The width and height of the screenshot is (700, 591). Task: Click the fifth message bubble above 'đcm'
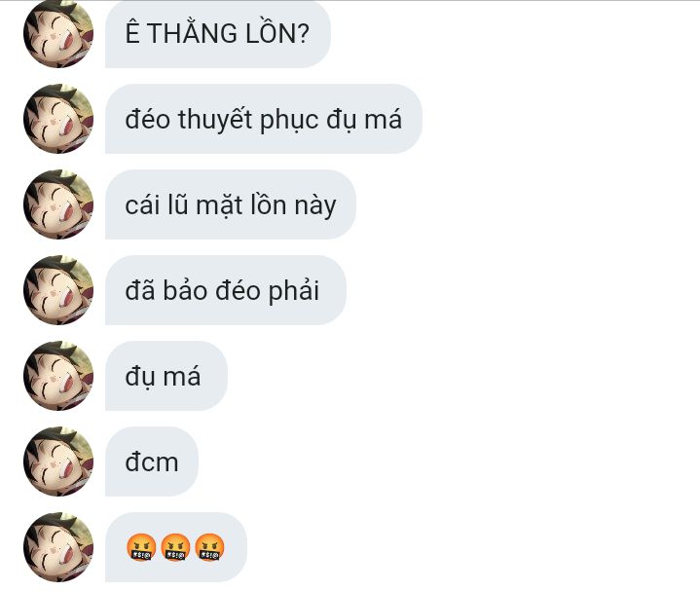coord(166,376)
